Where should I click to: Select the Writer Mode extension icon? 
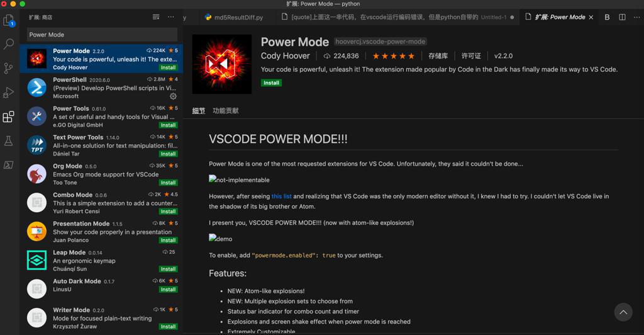pyautogui.click(x=36, y=317)
